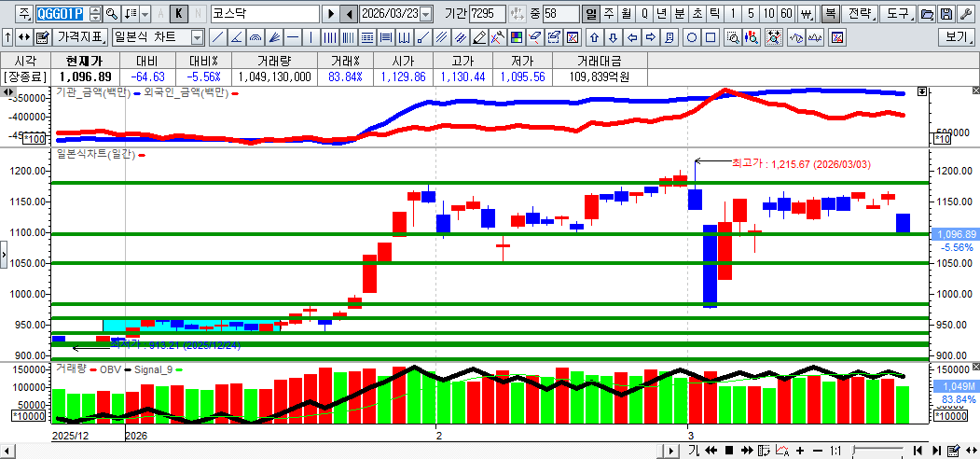Image resolution: width=980 pixels, height=459 pixels.
Task: Click the 보기 view button
Action: point(956,37)
